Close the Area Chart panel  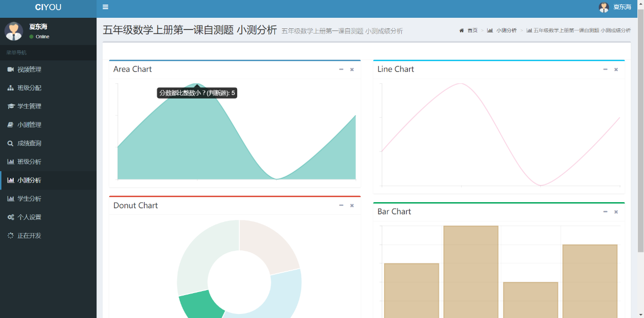(x=352, y=69)
